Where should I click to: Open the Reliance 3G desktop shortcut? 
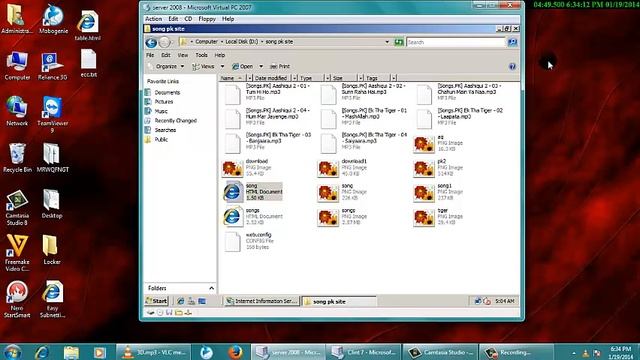52,66
